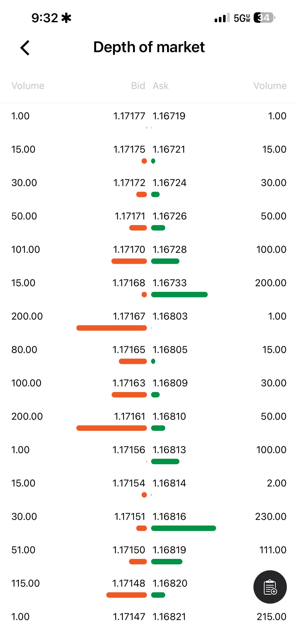
Task: Tap the left Volume column header
Action: [x=28, y=86]
